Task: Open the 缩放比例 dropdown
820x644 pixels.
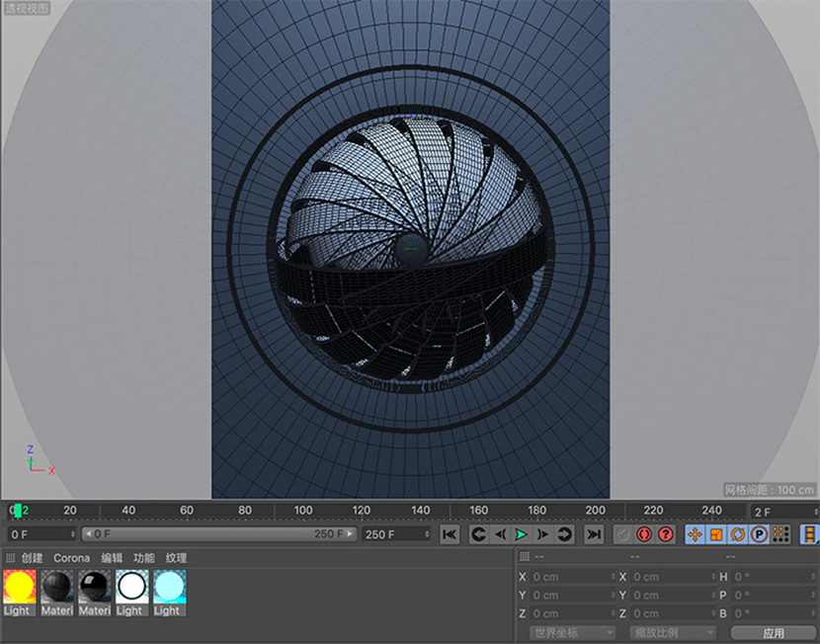Action: pyautogui.click(x=673, y=632)
